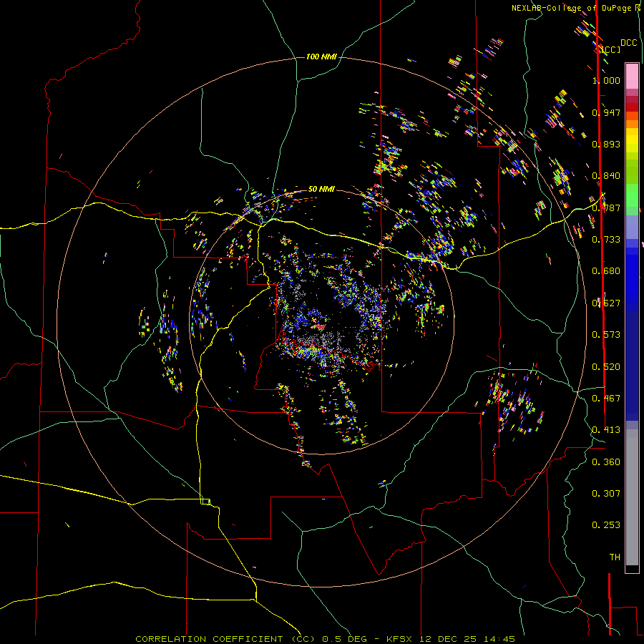Click the 0.413 legend value
644x644 pixels.
(606, 430)
